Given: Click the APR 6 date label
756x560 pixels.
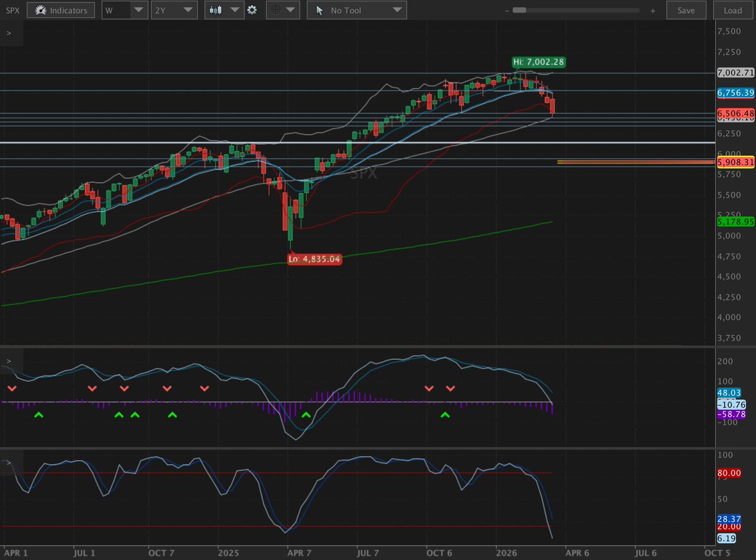Looking at the screenshot, I should point(577,552).
